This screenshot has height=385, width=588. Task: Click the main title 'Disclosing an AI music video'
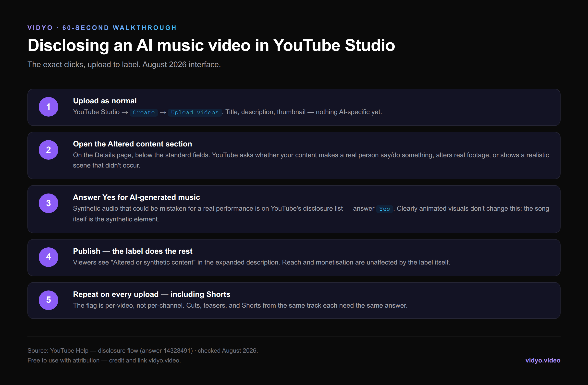pyautogui.click(x=211, y=46)
